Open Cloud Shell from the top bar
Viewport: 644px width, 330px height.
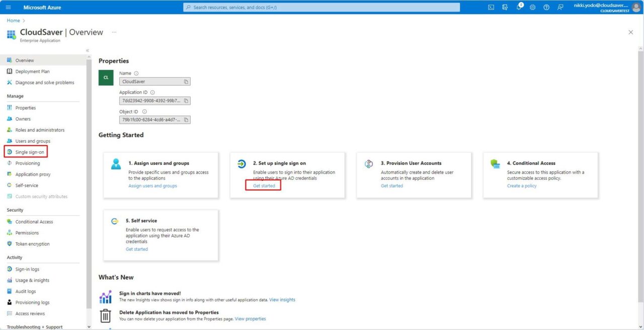(x=491, y=7)
